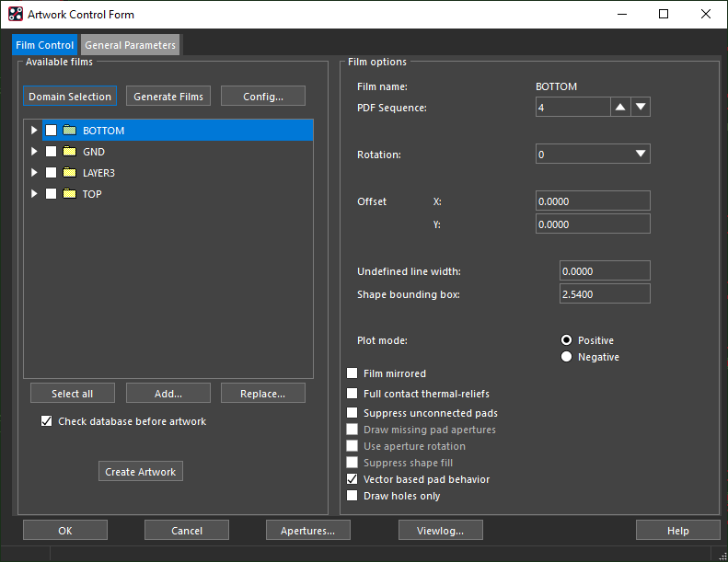Expand the GND film tree node

point(34,151)
